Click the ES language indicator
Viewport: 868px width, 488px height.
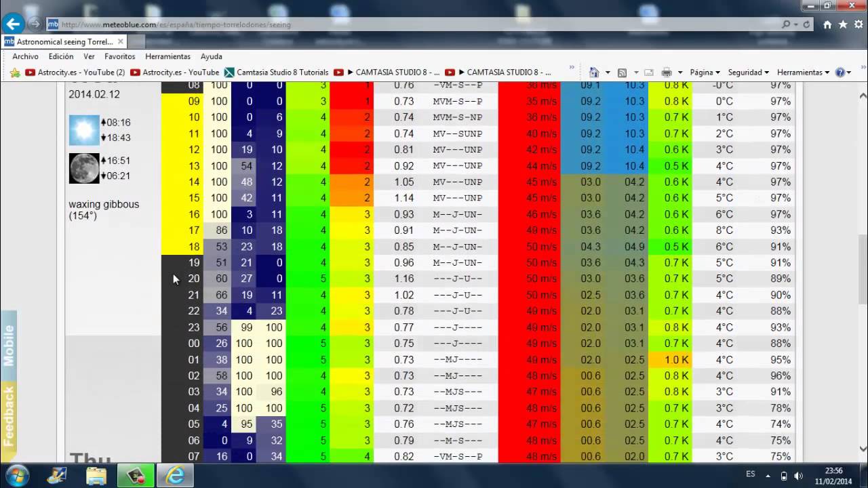point(751,474)
